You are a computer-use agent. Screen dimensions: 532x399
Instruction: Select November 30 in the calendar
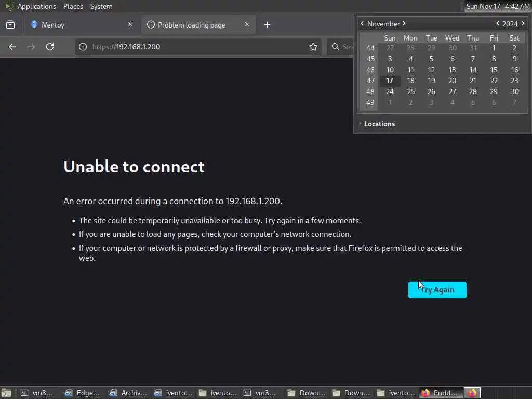[515, 91]
